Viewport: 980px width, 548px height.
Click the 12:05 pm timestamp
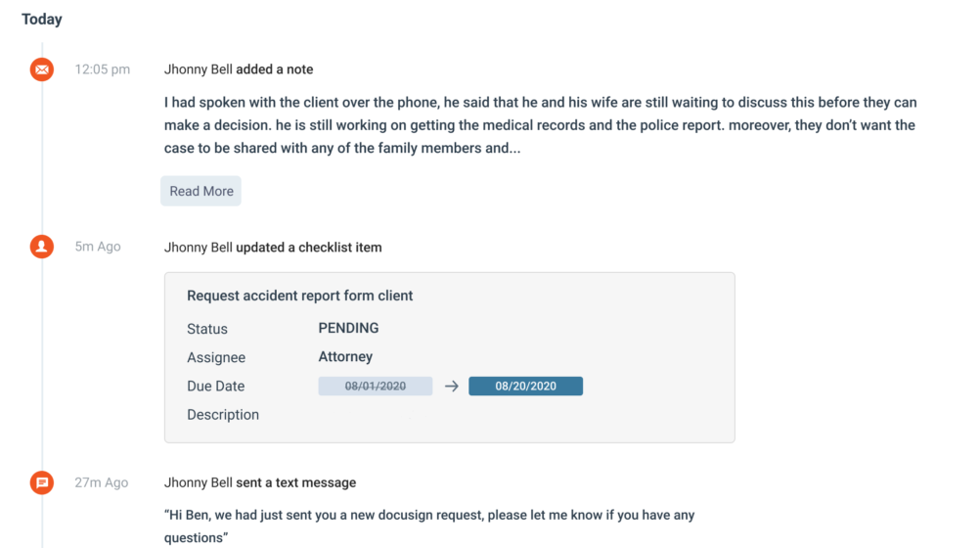pos(103,69)
